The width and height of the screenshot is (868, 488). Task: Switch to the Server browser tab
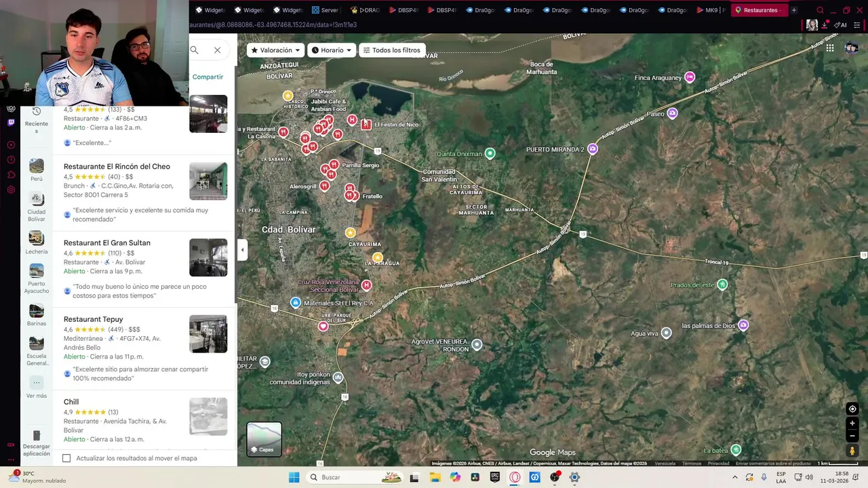[325, 10]
